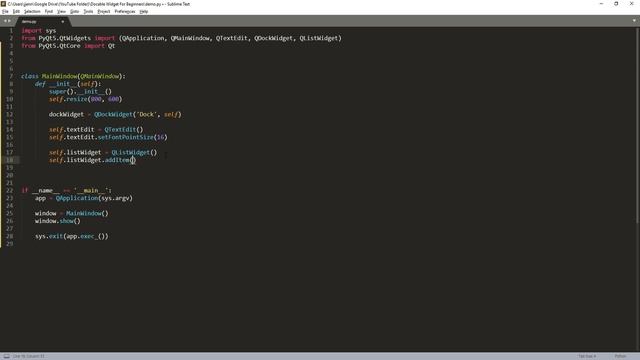Click 'QDockWidget' constructor on line 12
Image resolution: width=640 pixels, height=360 pixels.
[x=113, y=114]
